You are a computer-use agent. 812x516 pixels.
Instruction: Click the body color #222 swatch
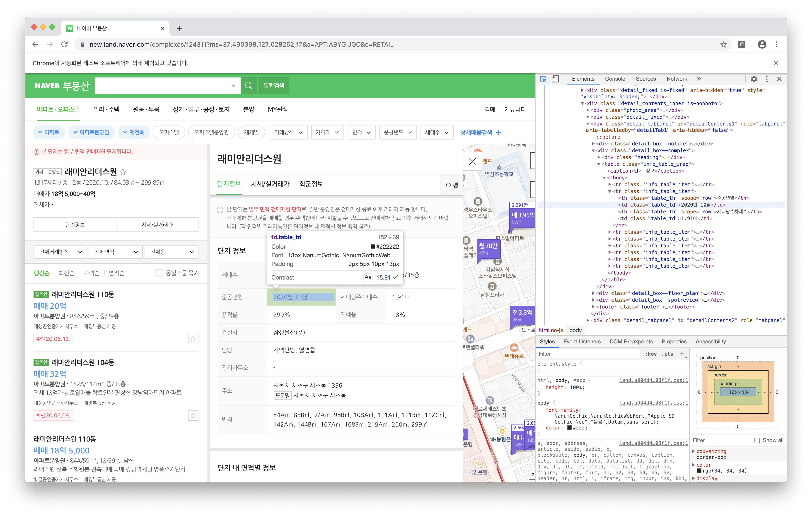pos(569,428)
